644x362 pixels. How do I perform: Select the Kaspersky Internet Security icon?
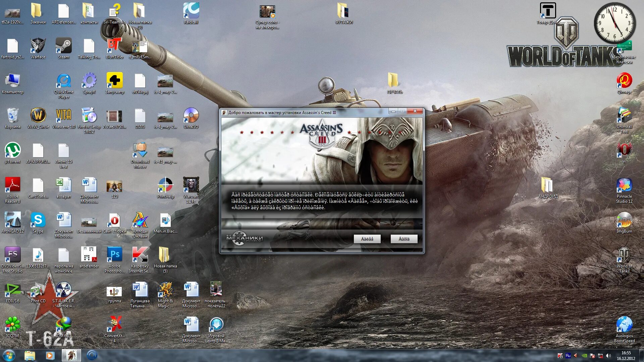140,260
